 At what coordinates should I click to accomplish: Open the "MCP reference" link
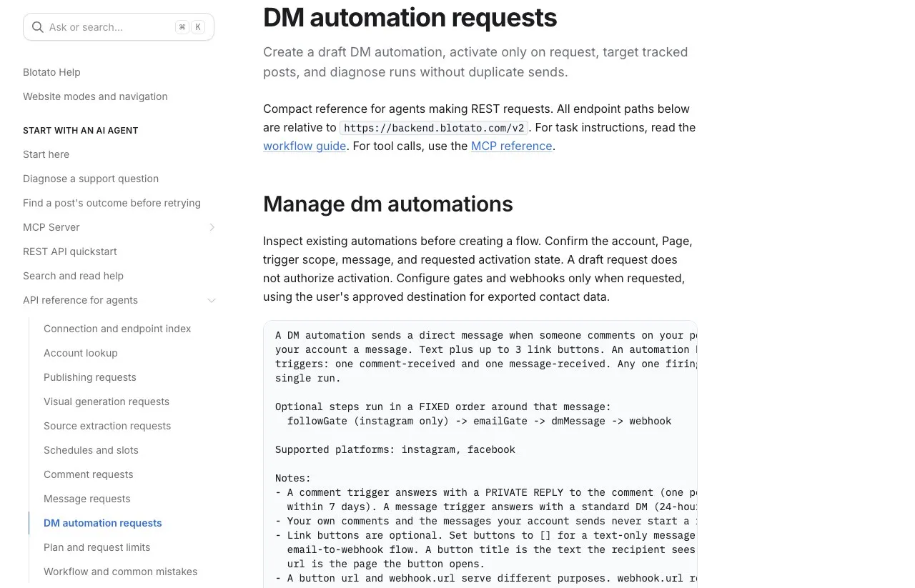[x=512, y=146]
